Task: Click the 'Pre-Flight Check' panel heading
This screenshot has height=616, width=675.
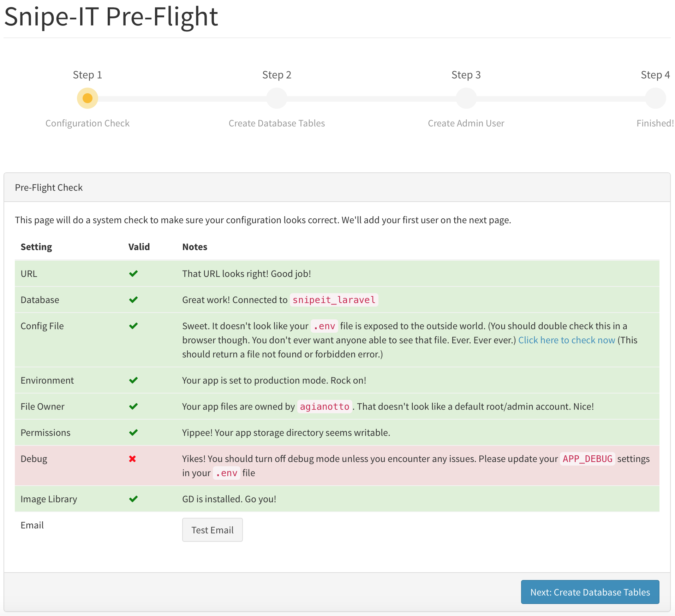Action: pyautogui.click(x=49, y=188)
